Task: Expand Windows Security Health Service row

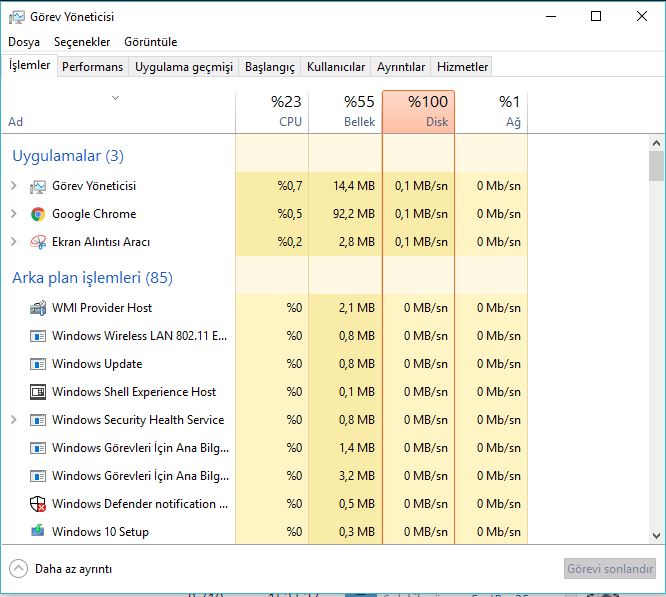Action: pyautogui.click(x=14, y=420)
